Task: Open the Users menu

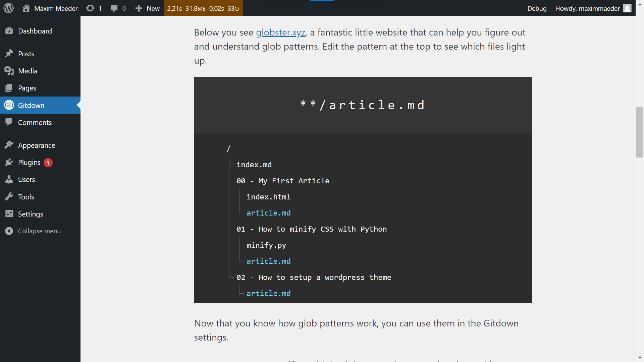Action: tap(40, 180)
